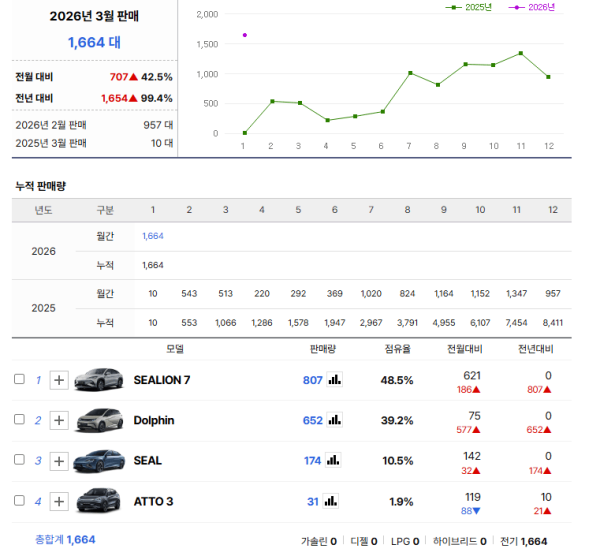Open bar chart icon for ATTO 3 sales
Image resolution: width=600 pixels, height=556 pixels.
pos(330,501)
